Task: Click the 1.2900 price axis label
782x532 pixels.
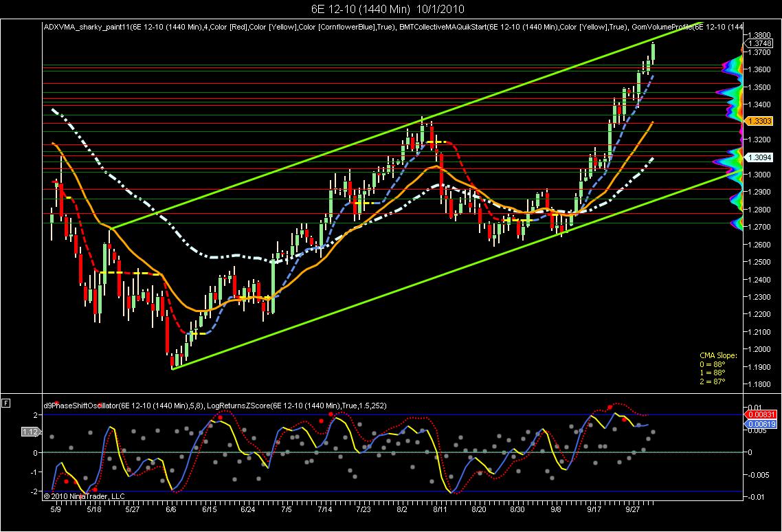Action: [759, 192]
